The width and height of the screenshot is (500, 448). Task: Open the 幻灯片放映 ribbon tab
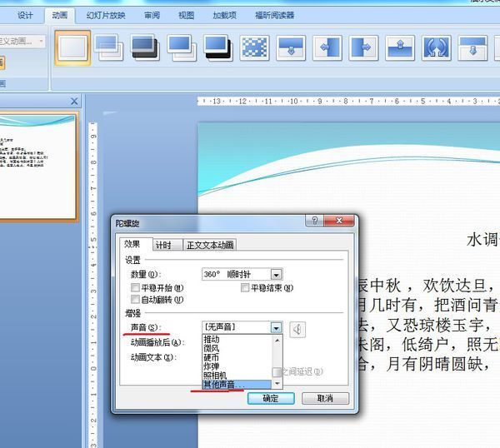(106, 15)
